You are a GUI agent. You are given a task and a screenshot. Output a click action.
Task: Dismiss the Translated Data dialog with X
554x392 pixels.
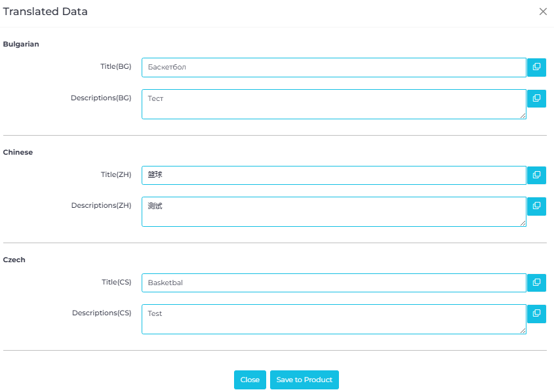click(543, 12)
